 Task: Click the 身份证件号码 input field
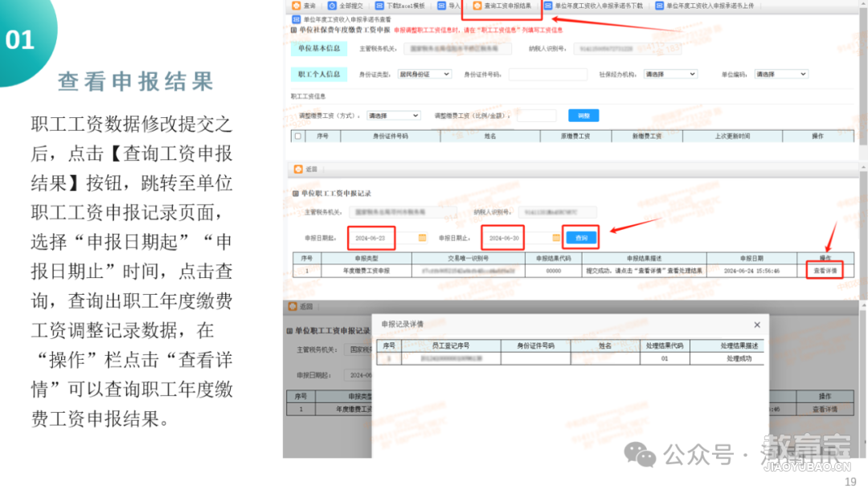pyautogui.click(x=547, y=74)
